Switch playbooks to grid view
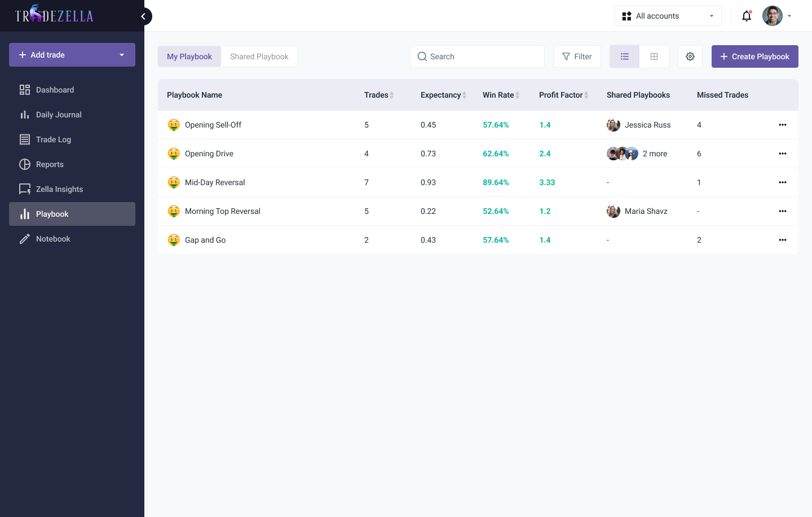812x517 pixels. point(654,56)
